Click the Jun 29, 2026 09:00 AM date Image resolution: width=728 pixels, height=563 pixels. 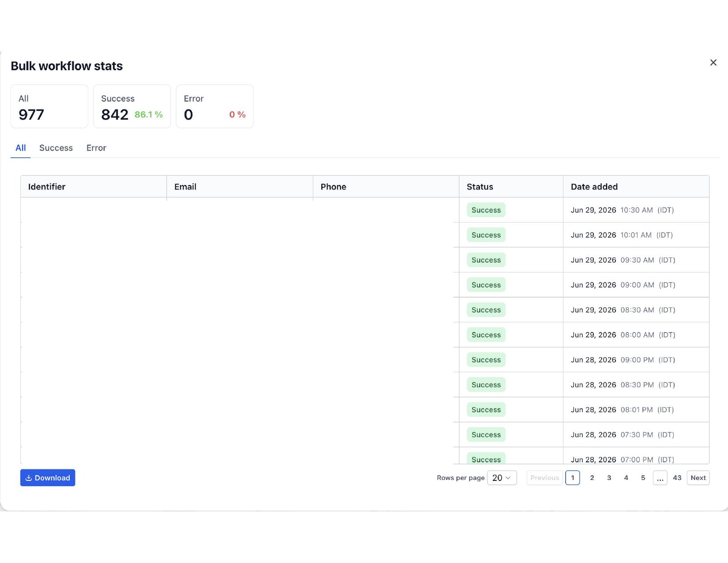point(623,285)
